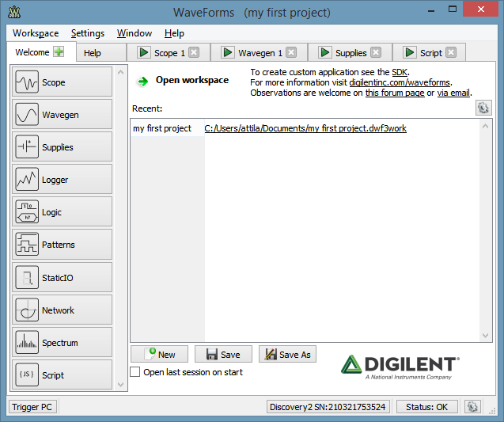The image size is (504, 422).
Task: Start the Logger instrument
Action: [62, 180]
